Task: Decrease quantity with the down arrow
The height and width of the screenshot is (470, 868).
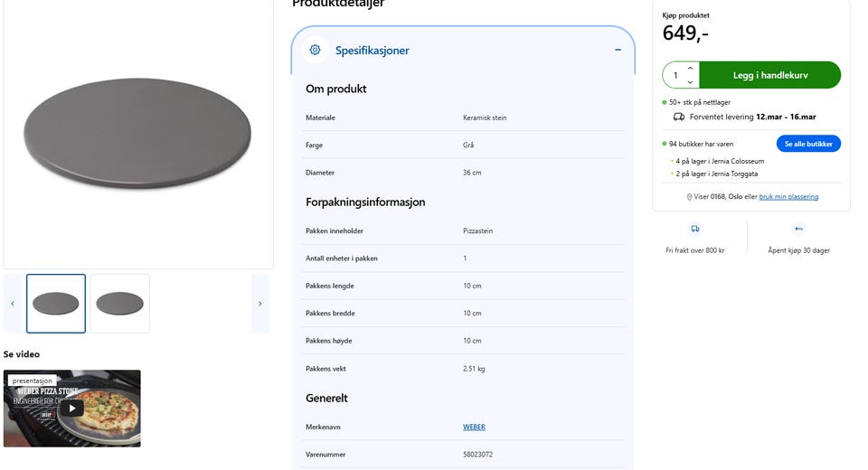Action: tap(690, 81)
